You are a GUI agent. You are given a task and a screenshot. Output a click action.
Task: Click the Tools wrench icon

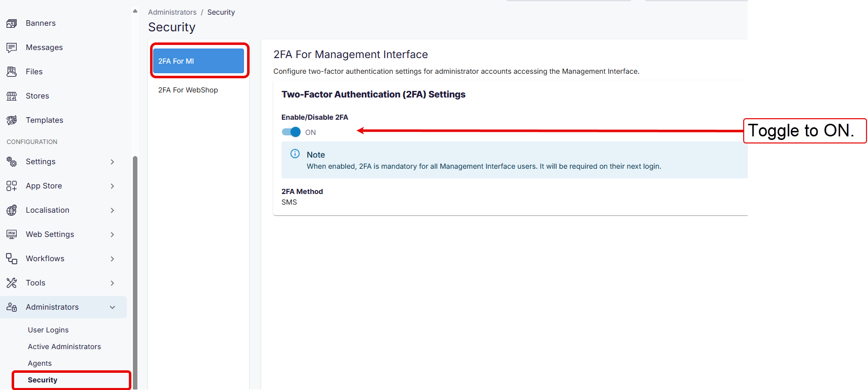pos(12,283)
